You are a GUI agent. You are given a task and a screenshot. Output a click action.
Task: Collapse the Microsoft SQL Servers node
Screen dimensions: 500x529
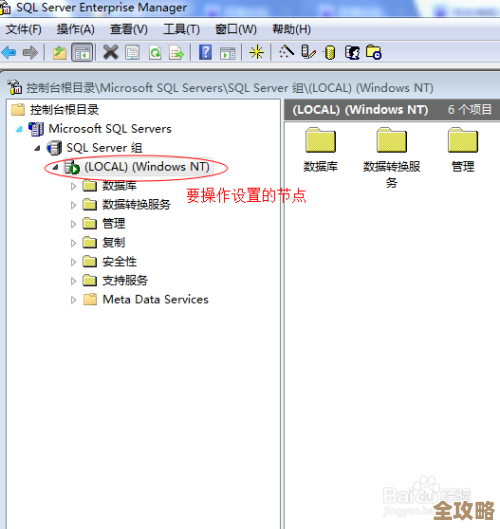pos(20,129)
